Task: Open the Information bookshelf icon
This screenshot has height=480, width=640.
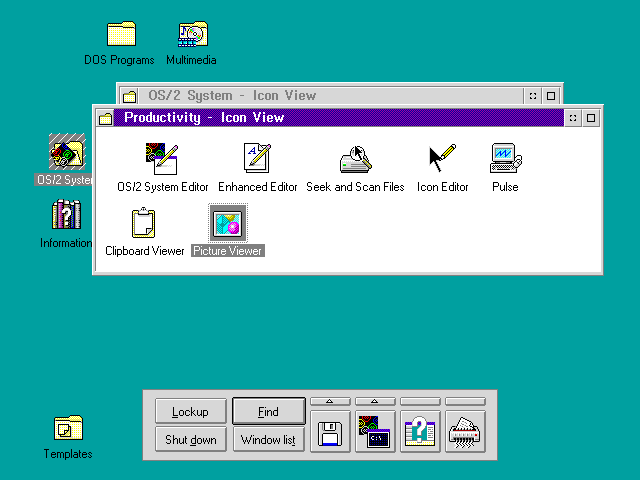Action: (x=66, y=214)
